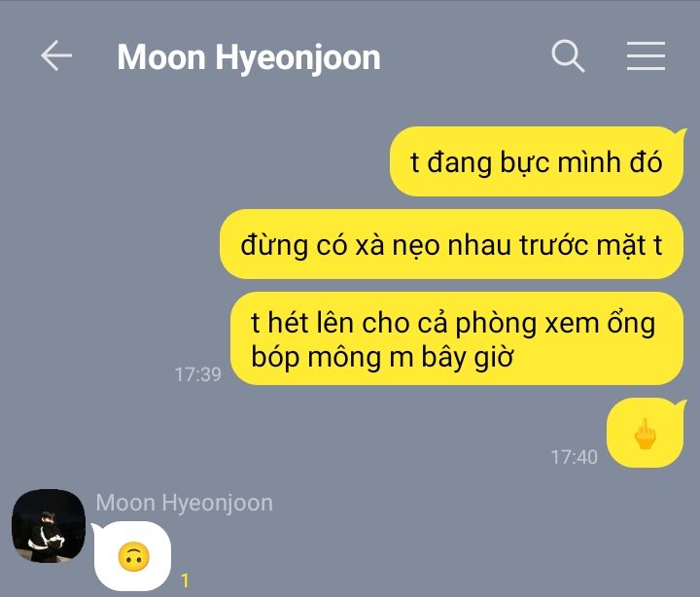This screenshot has height=597, width=700.
Task: Open Moon Hyeonjoon's profile picture
Action: (49, 526)
